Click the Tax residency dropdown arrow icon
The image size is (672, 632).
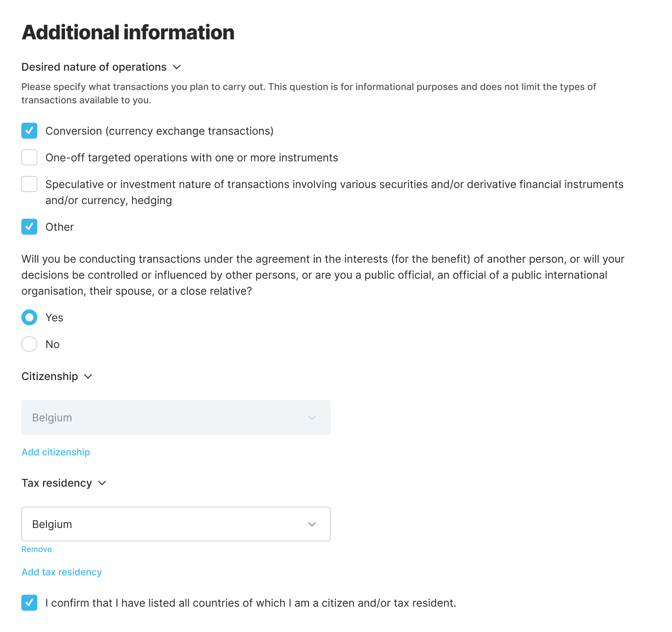(312, 524)
